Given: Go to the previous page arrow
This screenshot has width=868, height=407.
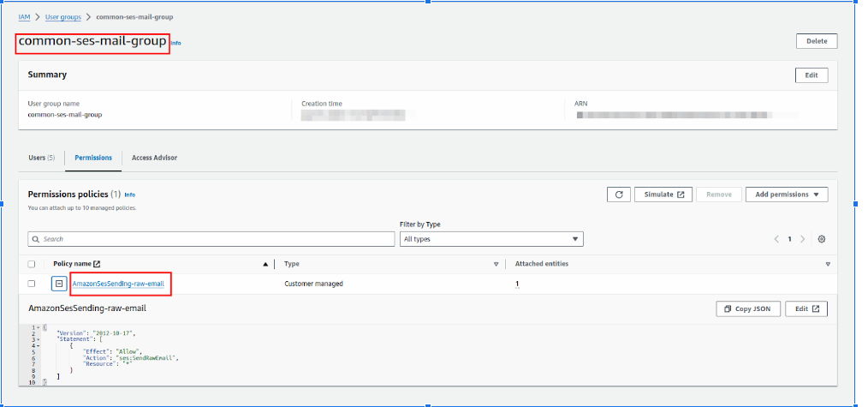Looking at the screenshot, I should [776, 239].
